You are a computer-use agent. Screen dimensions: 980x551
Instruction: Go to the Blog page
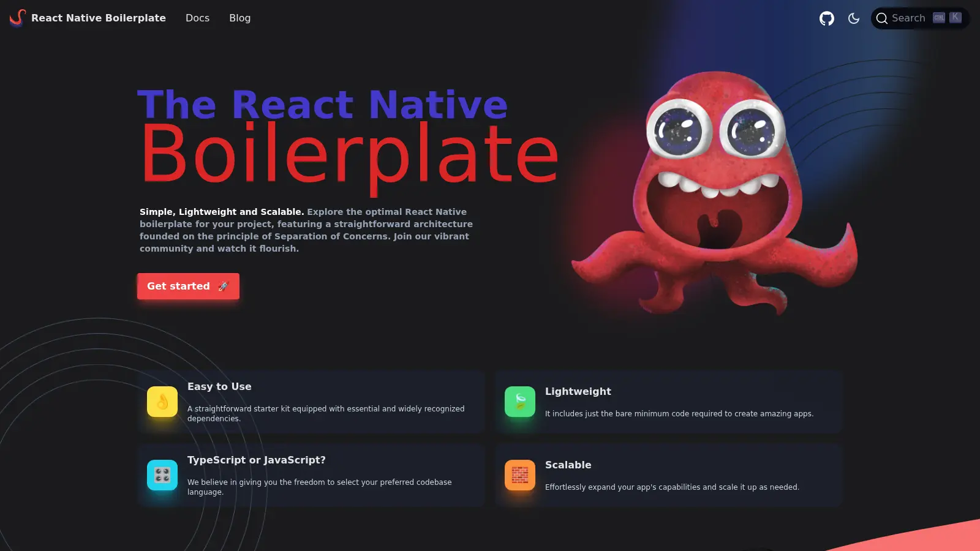coord(239,18)
